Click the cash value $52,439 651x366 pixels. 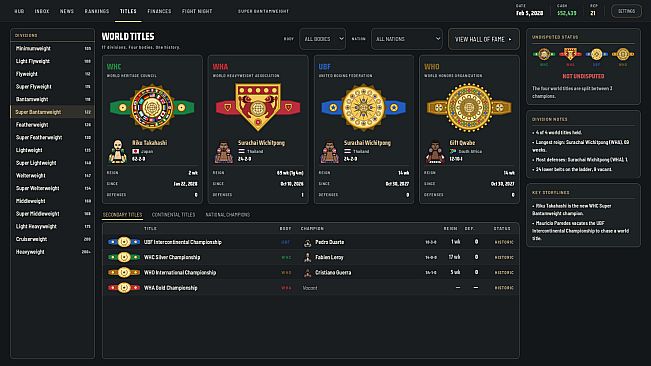[567, 13]
